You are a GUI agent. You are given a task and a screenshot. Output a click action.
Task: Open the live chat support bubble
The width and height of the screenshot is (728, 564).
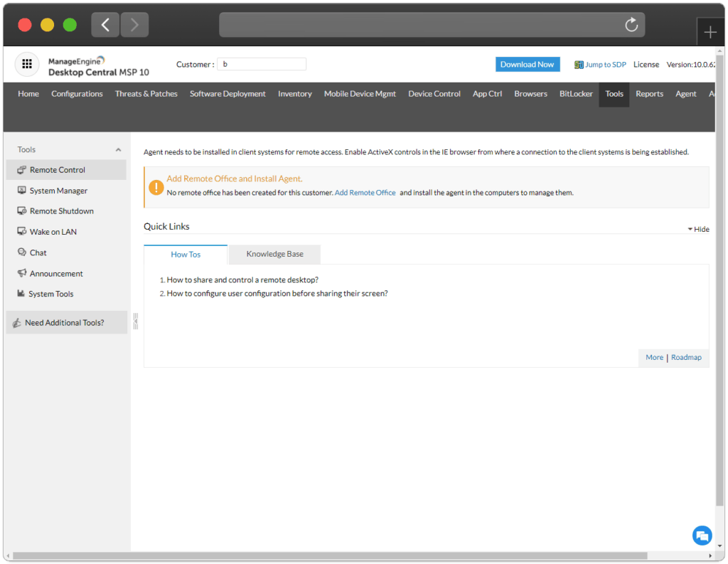click(702, 536)
